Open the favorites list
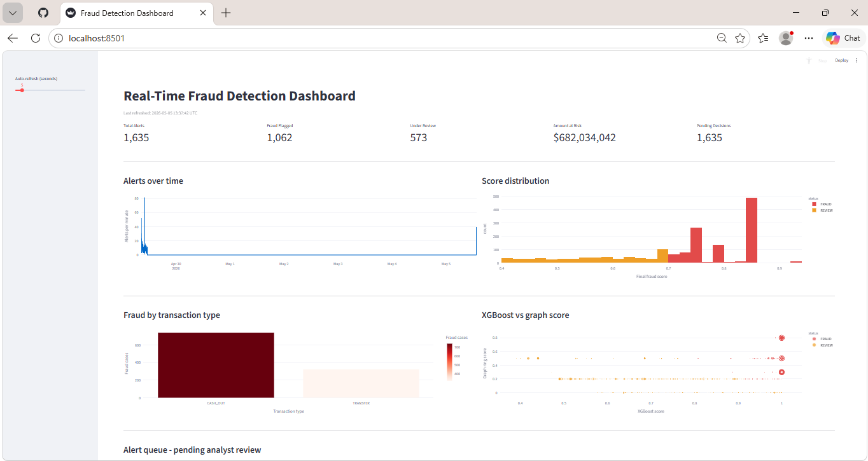The width and height of the screenshot is (868, 461). (764, 38)
